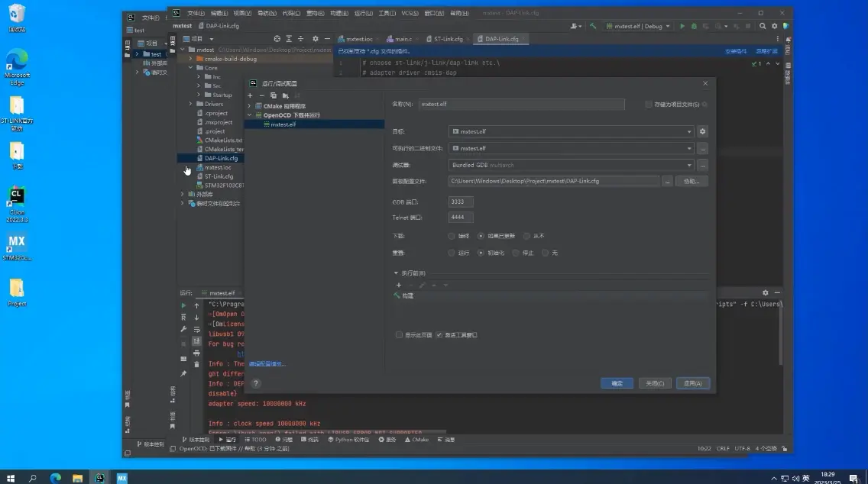Toggle the 激活工具窗口 checkbox
This screenshot has height=484, width=868.
(x=439, y=334)
